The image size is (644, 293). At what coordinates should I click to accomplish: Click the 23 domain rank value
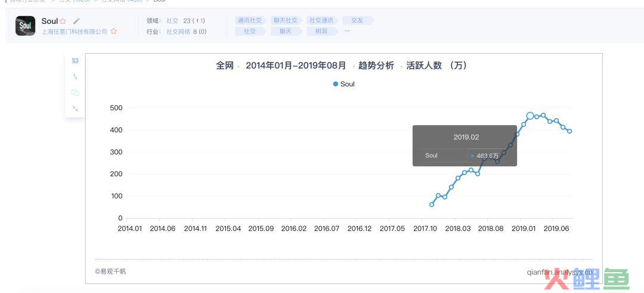[x=187, y=20]
